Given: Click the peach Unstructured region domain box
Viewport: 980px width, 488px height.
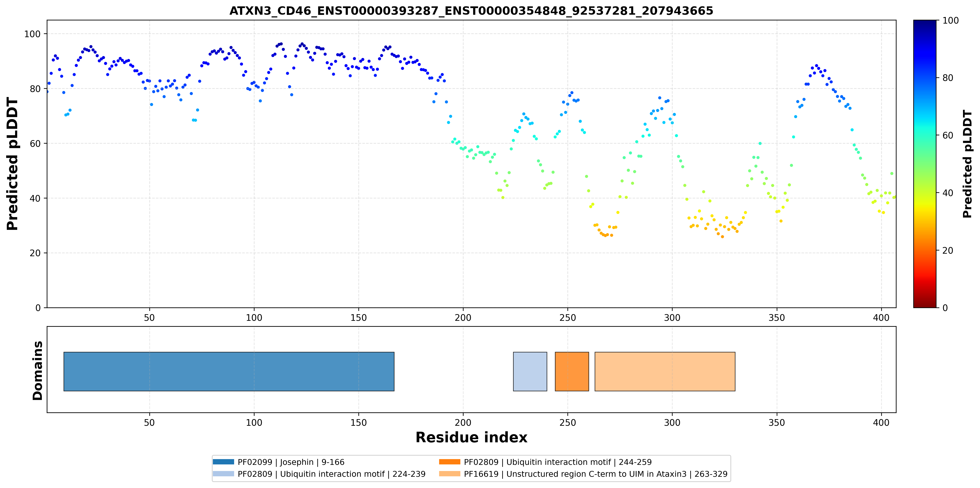Looking at the screenshot, I should click(665, 371).
